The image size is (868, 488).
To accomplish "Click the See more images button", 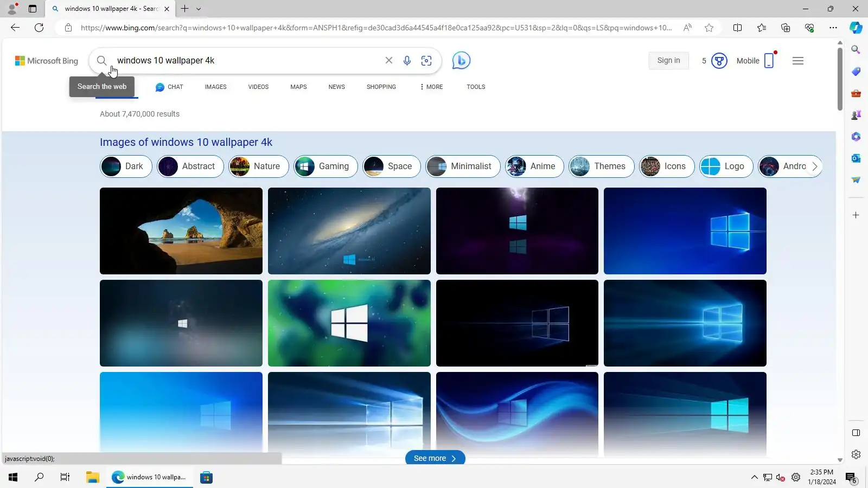I will [435, 458].
